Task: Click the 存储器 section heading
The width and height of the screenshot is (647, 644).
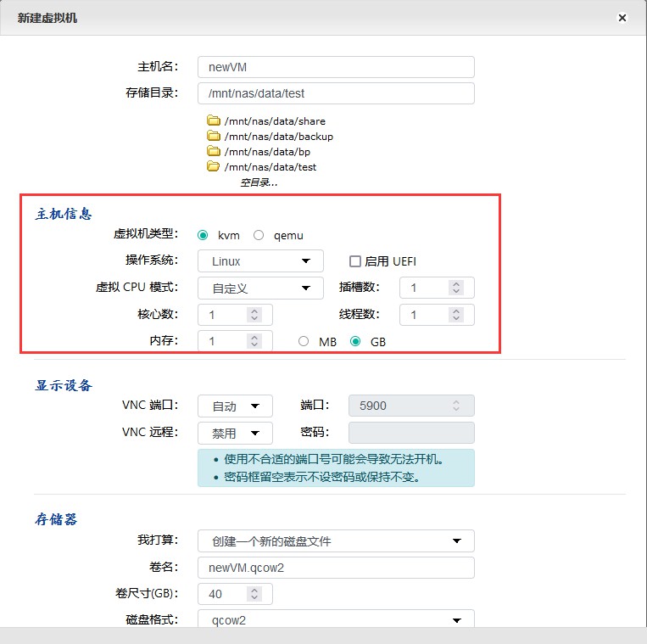Action: [x=56, y=519]
